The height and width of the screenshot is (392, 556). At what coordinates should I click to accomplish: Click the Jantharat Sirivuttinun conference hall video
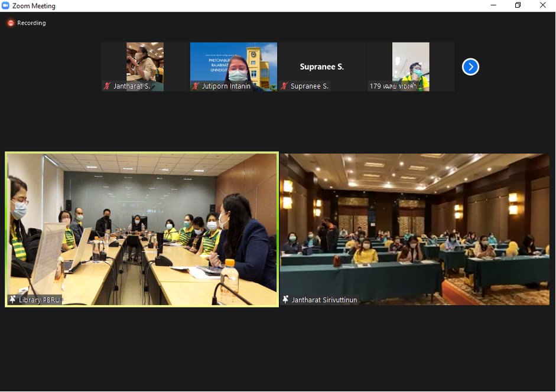(415, 229)
